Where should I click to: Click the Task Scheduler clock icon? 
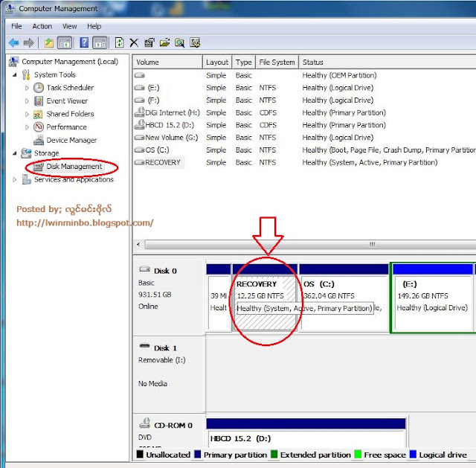pos(39,88)
